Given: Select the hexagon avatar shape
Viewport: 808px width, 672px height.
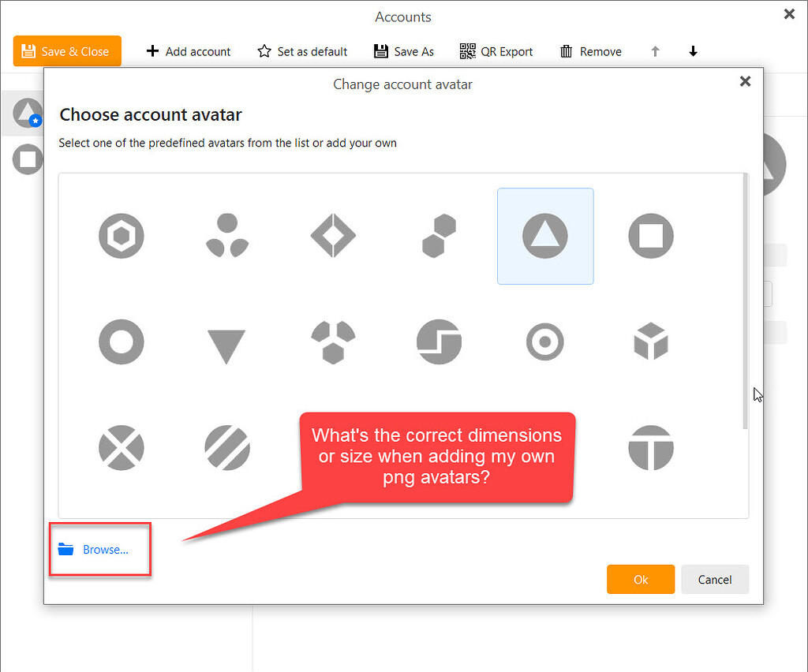Looking at the screenshot, I should point(121,235).
